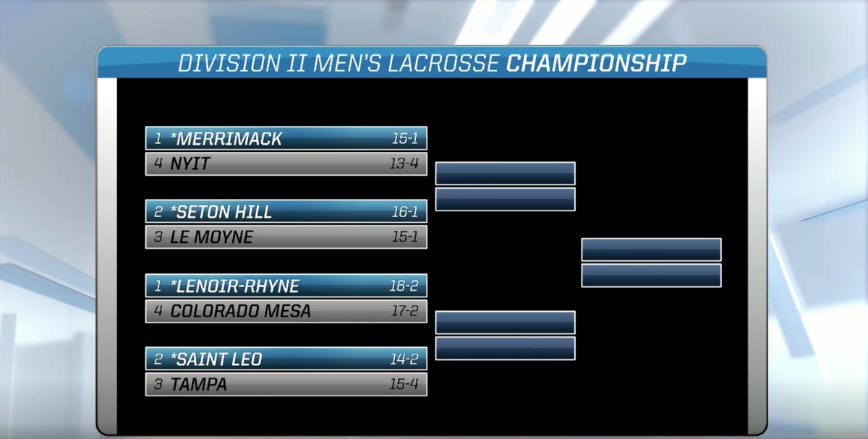The height and width of the screenshot is (439, 868).
Task: Choose the Colorado Mesa team row
Action: (x=286, y=312)
